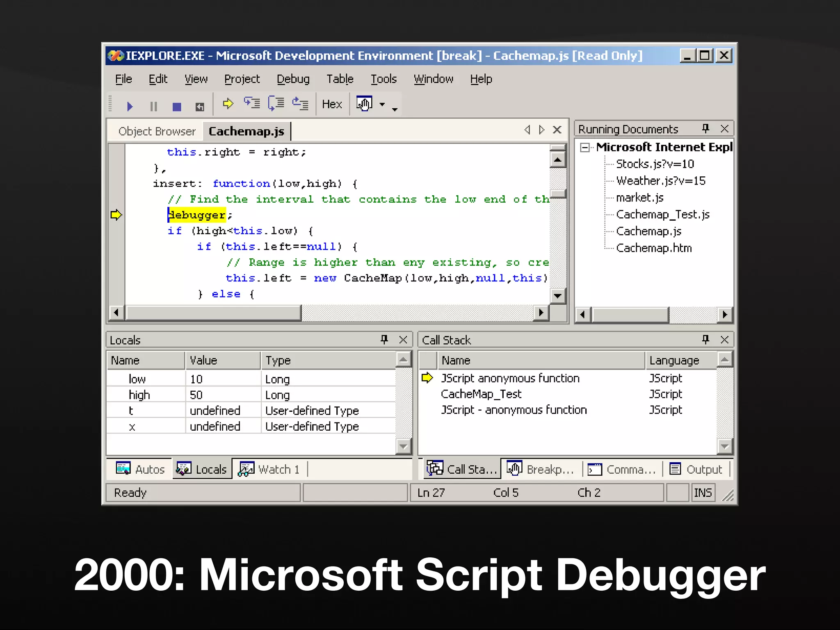This screenshot has height=630, width=840.
Task: Click the Step Over toolbar icon
Action: (x=276, y=104)
